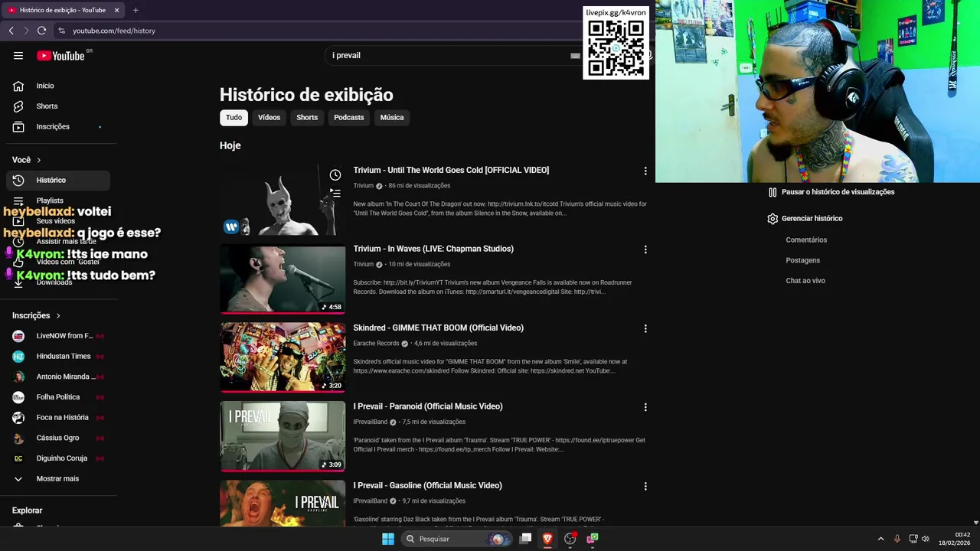
Task: Open options menu for Trivium In Waves video
Action: pyautogui.click(x=645, y=249)
